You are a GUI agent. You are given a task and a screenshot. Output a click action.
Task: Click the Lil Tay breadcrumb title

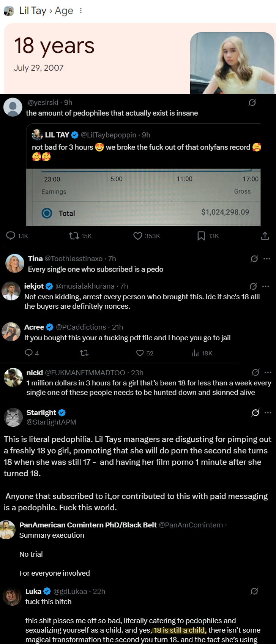pos(33,11)
